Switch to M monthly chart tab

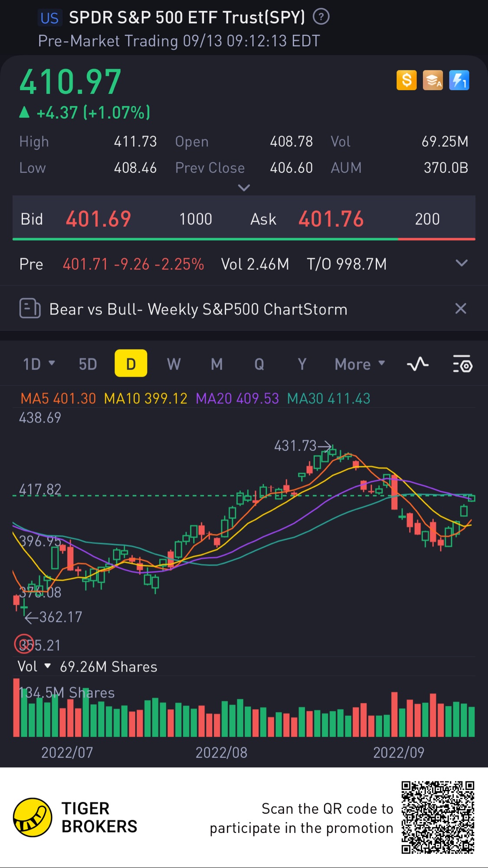216,364
